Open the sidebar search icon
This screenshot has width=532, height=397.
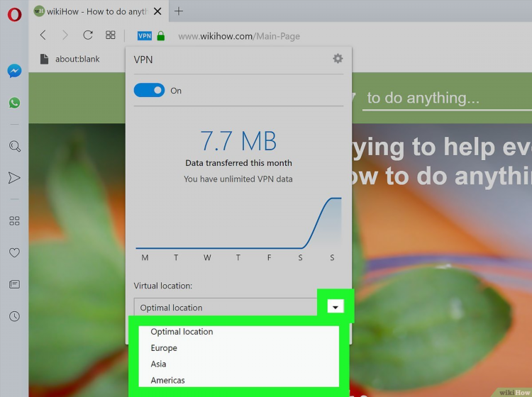click(x=15, y=146)
